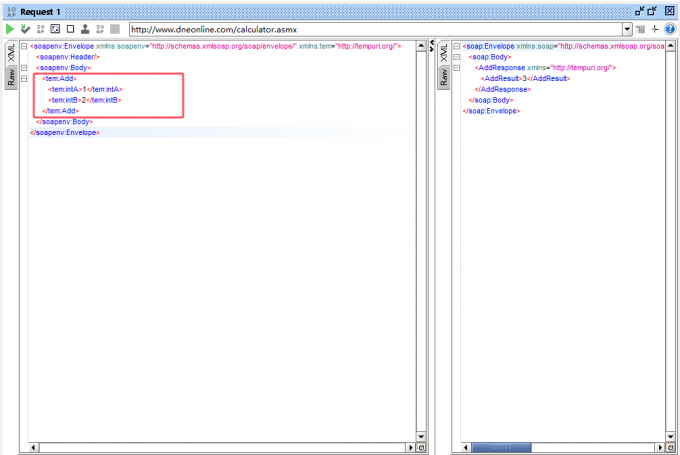Click the second SOAP icon before the gray square
Image resolution: width=680 pixels, height=455 pixels.
pyautogui.click(x=100, y=29)
